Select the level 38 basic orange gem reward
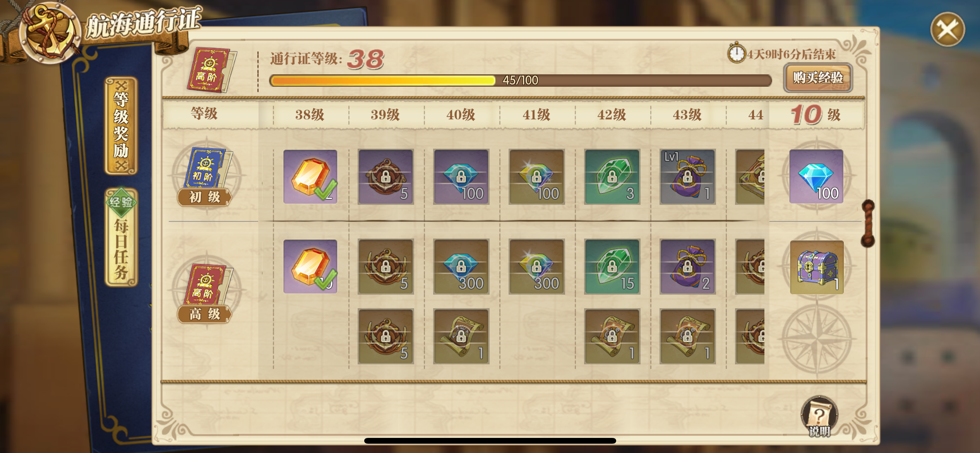The image size is (980, 453). pos(310,177)
